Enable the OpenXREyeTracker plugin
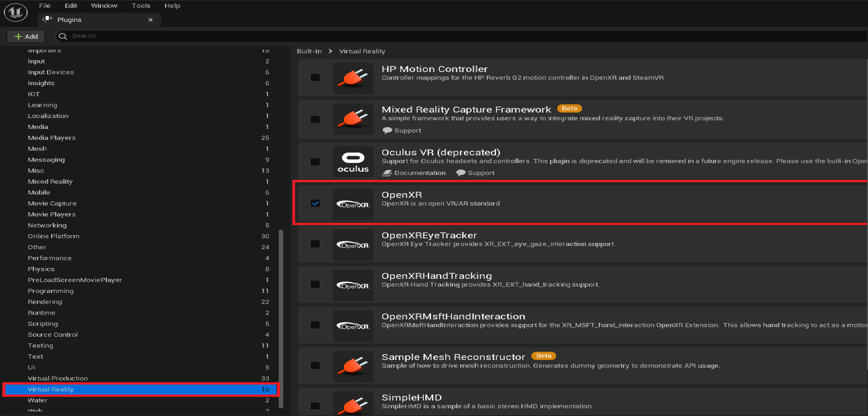The width and height of the screenshot is (868, 416). [x=315, y=244]
